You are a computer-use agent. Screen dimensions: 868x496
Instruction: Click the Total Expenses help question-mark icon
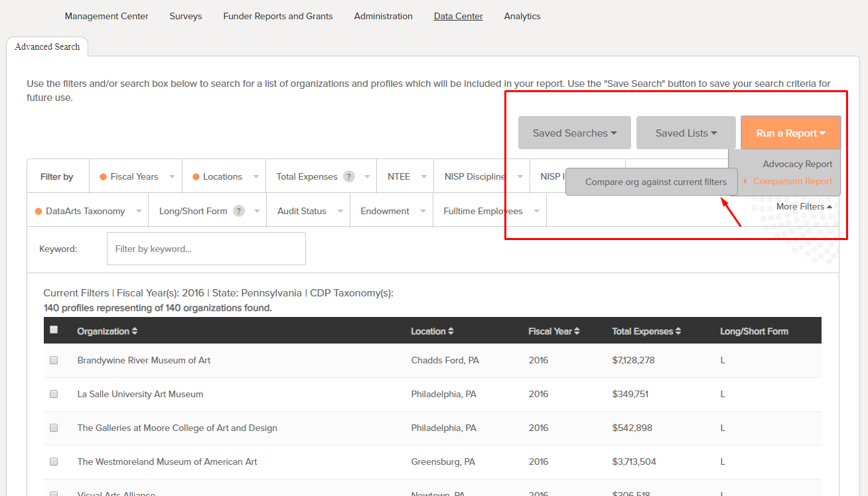click(x=348, y=177)
